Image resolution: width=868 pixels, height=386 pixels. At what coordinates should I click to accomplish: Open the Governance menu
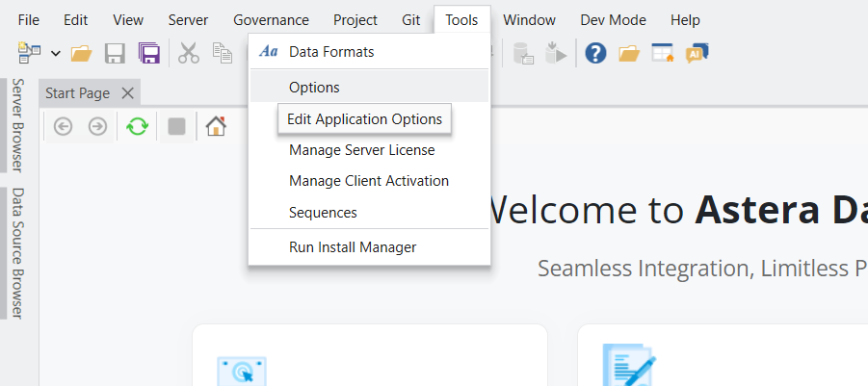(x=271, y=19)
